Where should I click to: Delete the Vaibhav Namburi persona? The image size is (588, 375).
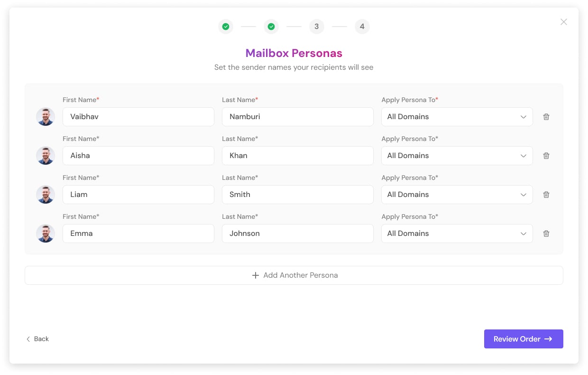point(546,117)
